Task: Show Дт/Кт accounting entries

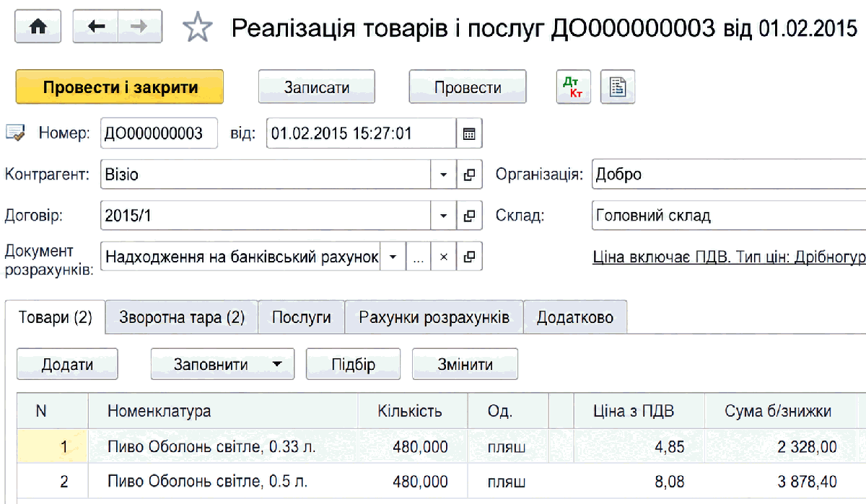Action: pyautogui.click(x=572, y=87)
